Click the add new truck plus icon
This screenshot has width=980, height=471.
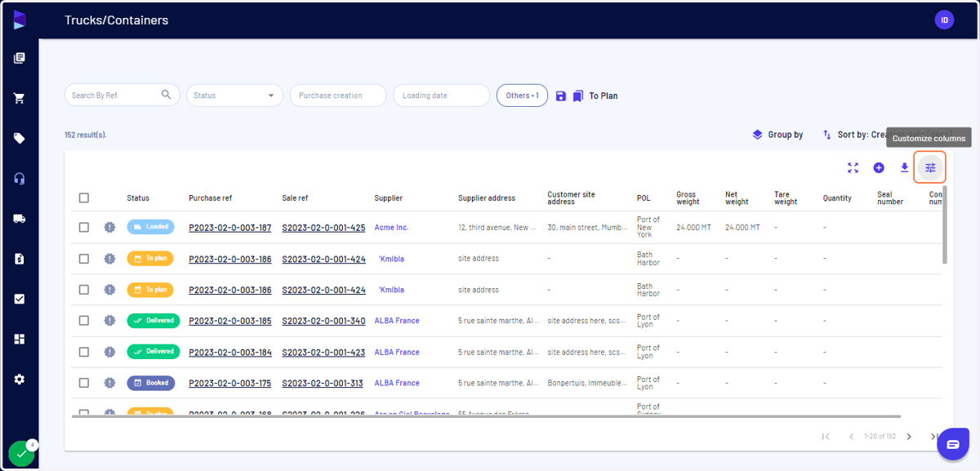pyautogui.click(x=879, y=167)
